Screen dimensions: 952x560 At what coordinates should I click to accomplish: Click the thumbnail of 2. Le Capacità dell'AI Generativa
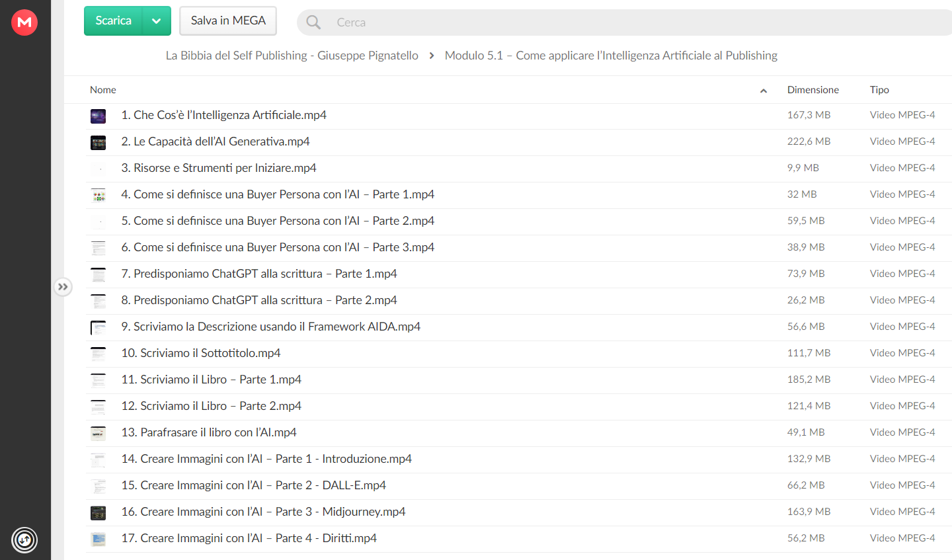click(x=99, y=143)
